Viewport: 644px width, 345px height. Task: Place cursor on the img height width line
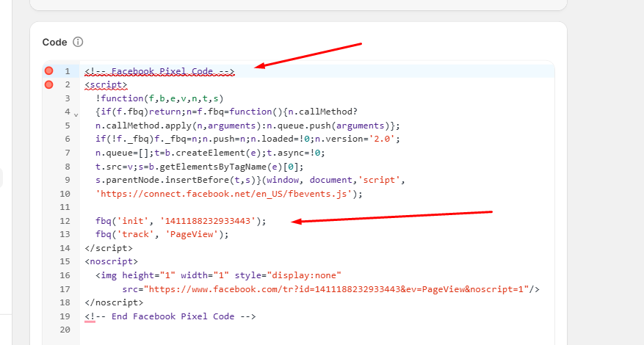coord(219,275)
